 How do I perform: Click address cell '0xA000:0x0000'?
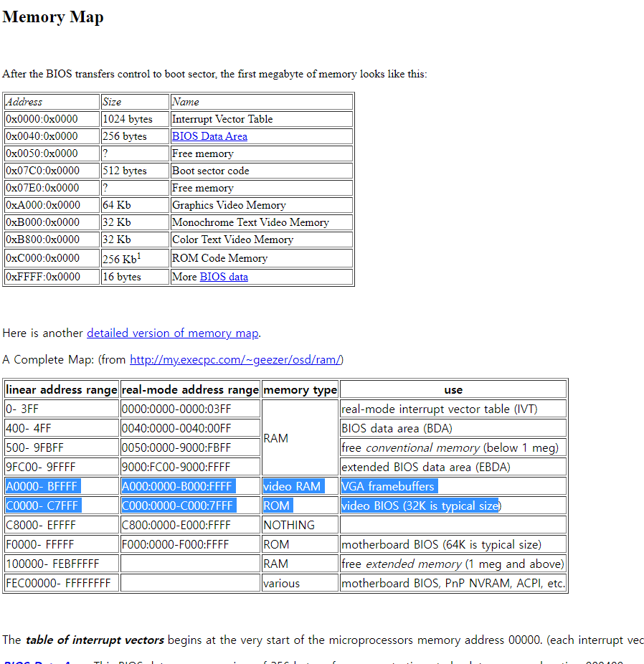pyautogui.click(x=52, y=205)
